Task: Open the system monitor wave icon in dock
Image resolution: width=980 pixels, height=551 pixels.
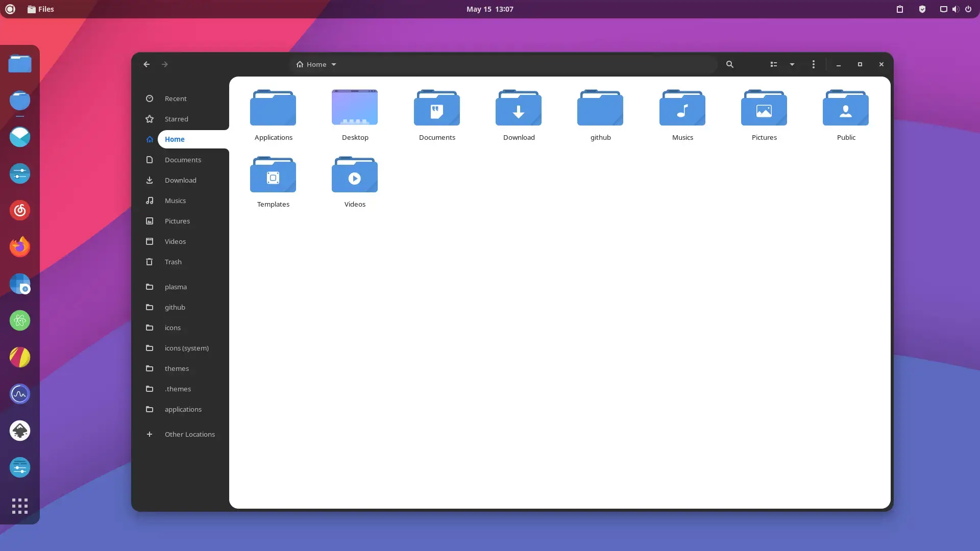Action: click(x=20, y=394)
